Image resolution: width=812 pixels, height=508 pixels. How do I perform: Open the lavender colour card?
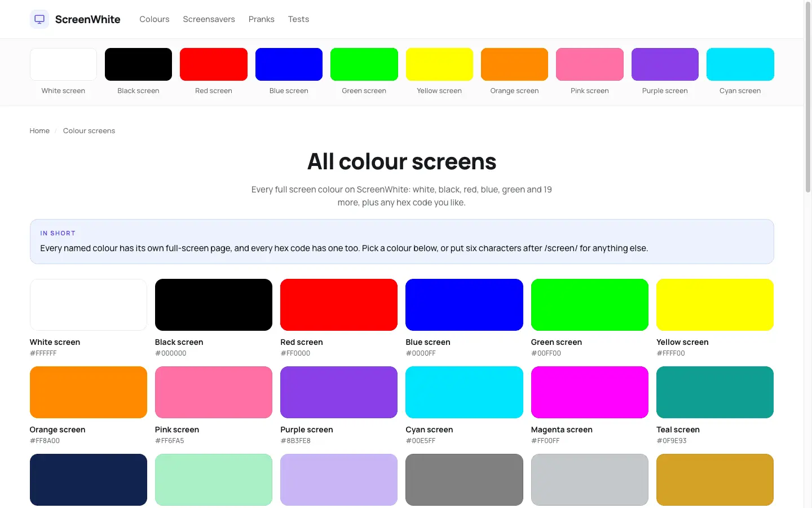[339, 480]
